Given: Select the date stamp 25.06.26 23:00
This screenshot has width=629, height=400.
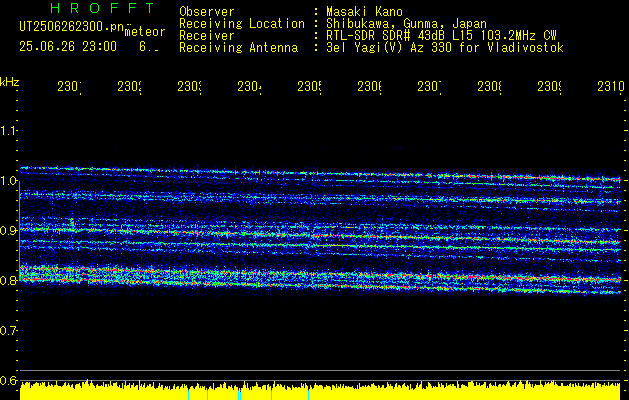Looking at the screenshot, I should (68, 47).
